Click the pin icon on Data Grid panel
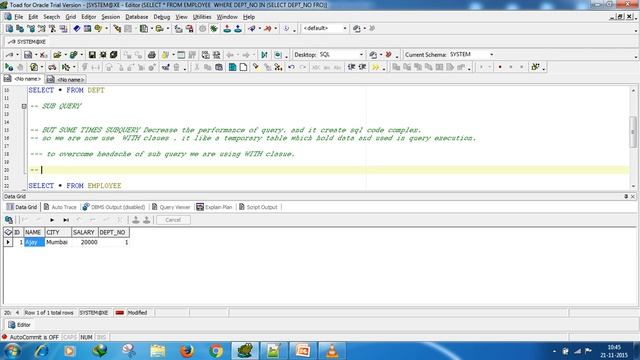Image resolution: width=640 pixels, height=360 pixels. click(x=626, y=196)
